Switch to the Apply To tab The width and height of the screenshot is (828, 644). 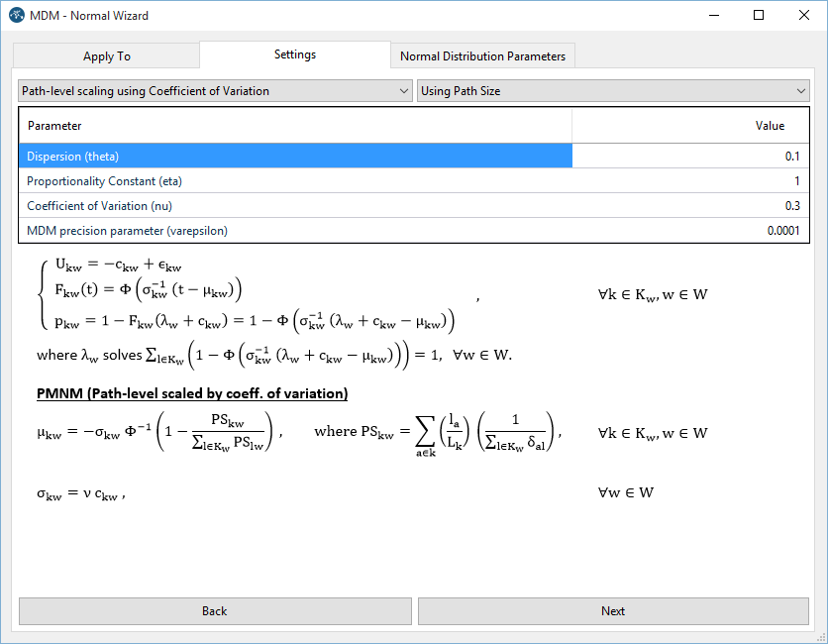[x=107, y=56]
